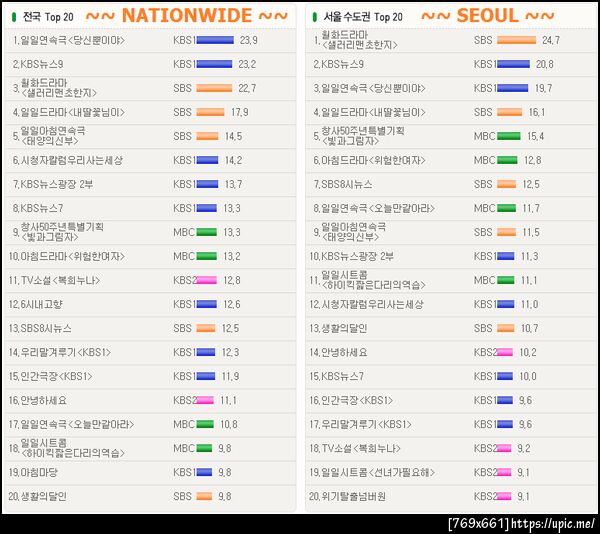Click the green bullet beside 서울 수도권 Top 20
Viewport: 600px width, 534px height.
click(x=315, y=17)
